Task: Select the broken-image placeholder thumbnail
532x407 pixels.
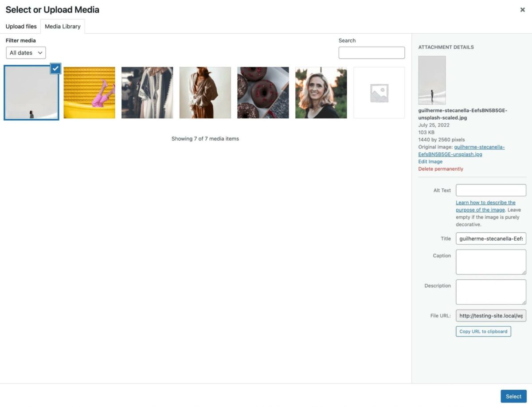Action: [379, 92]
